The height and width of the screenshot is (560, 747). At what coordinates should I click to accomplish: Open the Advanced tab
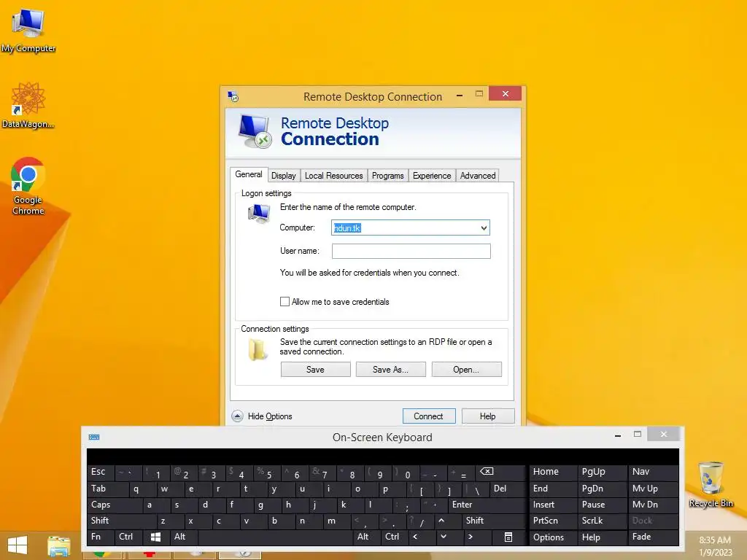coord(478,176)
